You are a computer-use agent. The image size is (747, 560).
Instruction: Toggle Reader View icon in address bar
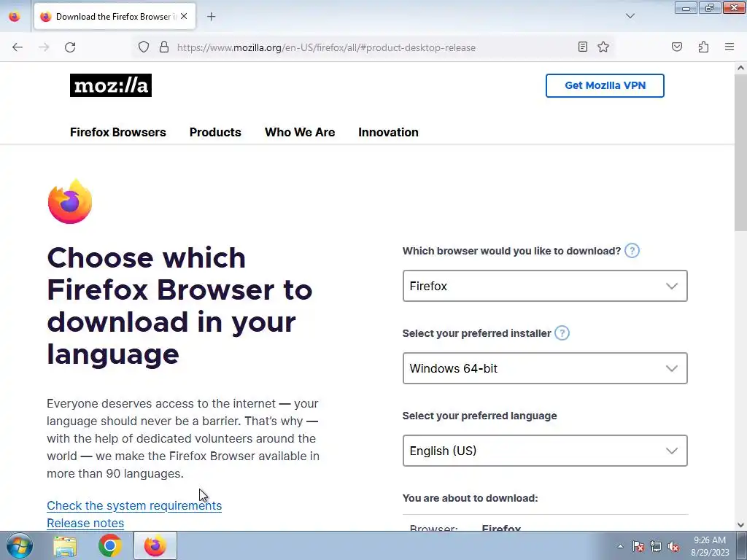coord(583,47)
